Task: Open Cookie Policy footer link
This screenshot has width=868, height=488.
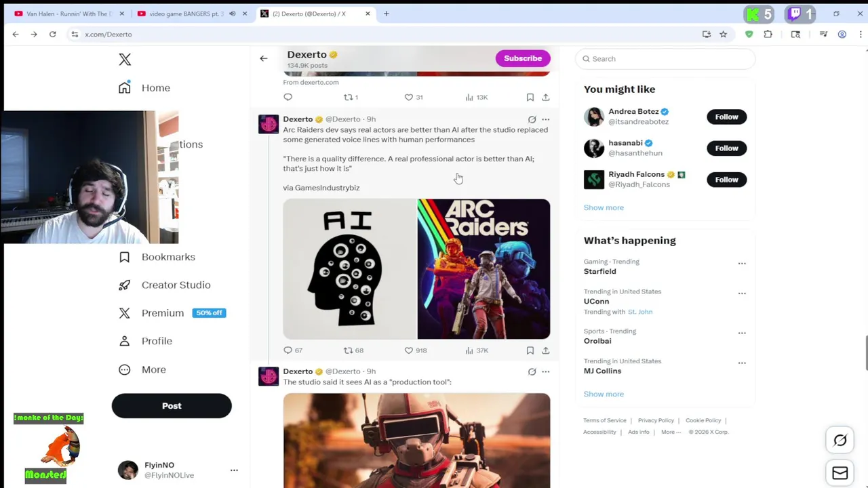Action: 703,420
